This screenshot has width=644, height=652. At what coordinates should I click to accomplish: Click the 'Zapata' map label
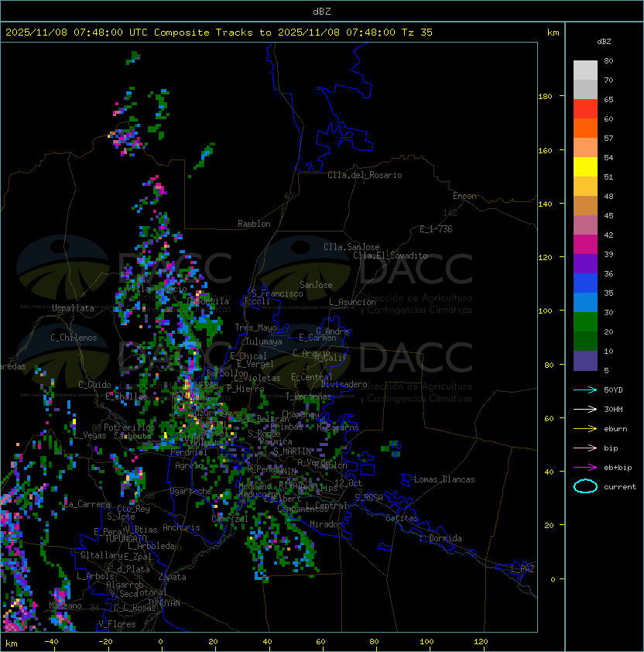(172, 577)
